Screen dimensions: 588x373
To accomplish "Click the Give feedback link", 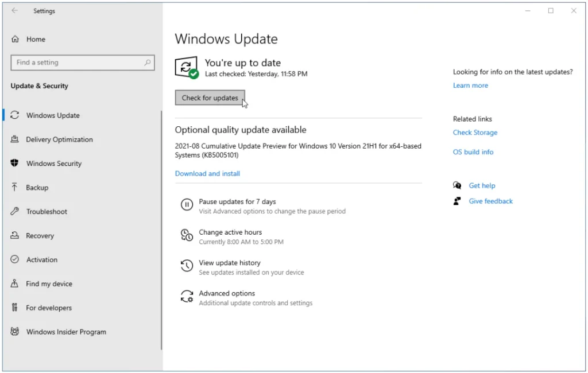I will [x=490, y=201].
